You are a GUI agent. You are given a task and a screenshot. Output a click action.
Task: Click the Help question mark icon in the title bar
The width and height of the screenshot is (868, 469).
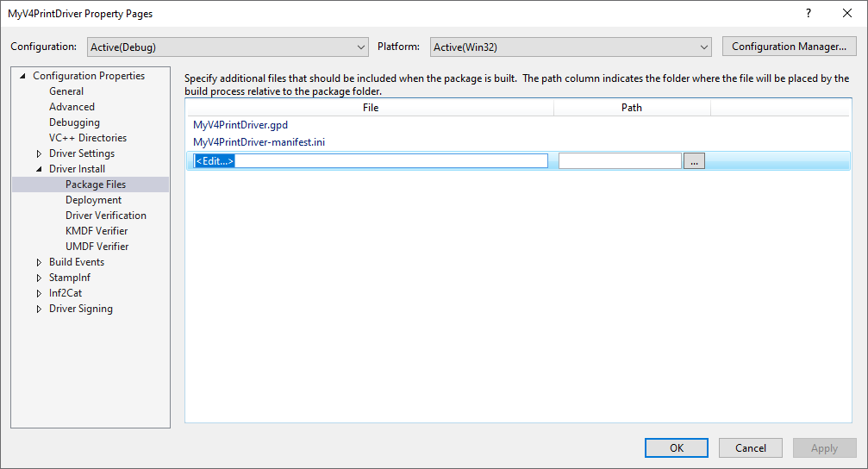(x=809, y=13)
